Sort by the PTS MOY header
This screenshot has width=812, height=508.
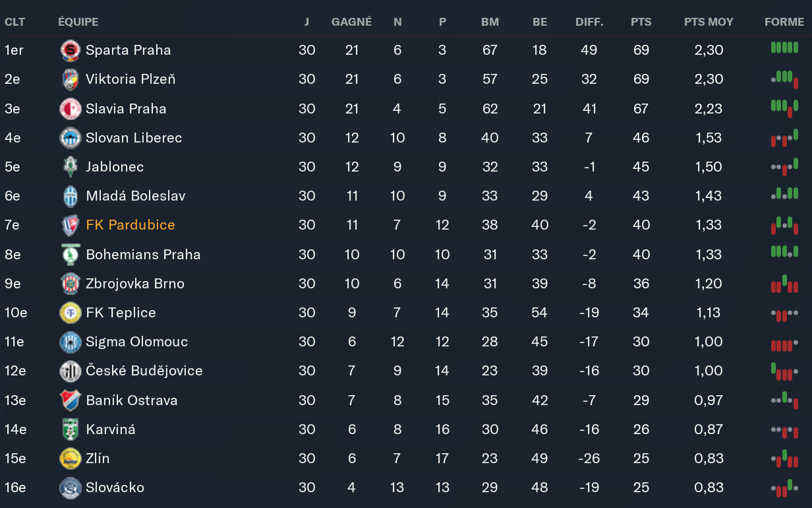(x=709, y=22)
